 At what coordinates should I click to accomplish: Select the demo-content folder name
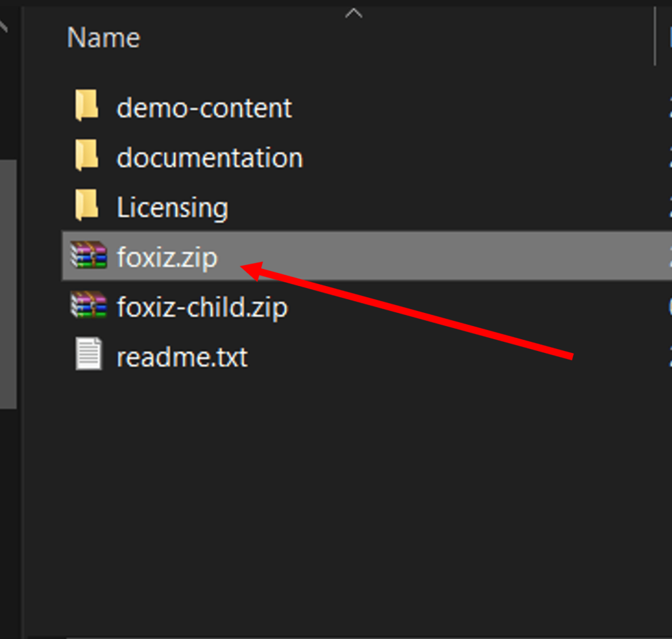(x=205, y=108)
